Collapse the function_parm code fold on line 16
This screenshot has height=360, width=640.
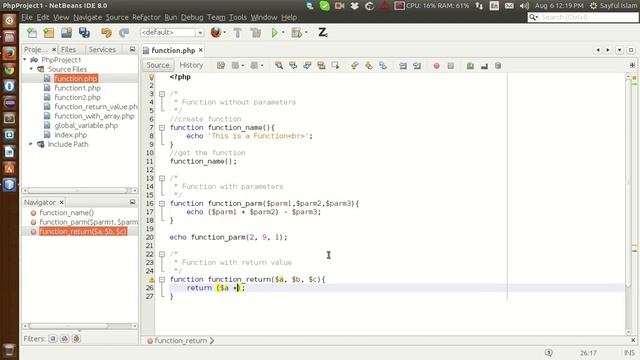pyautogui.click(x=162, y=204)
